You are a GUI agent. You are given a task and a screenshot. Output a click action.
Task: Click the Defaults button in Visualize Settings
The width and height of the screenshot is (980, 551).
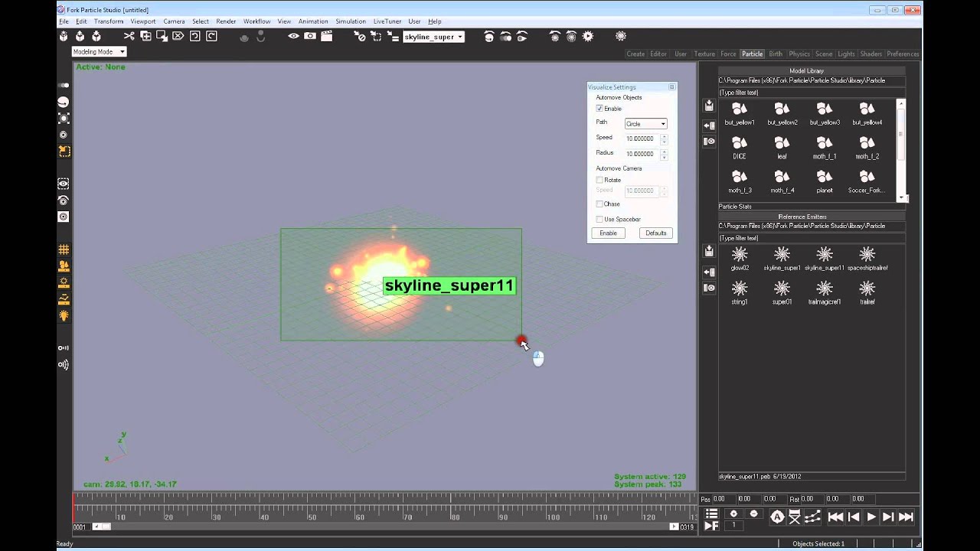point(655,233)
